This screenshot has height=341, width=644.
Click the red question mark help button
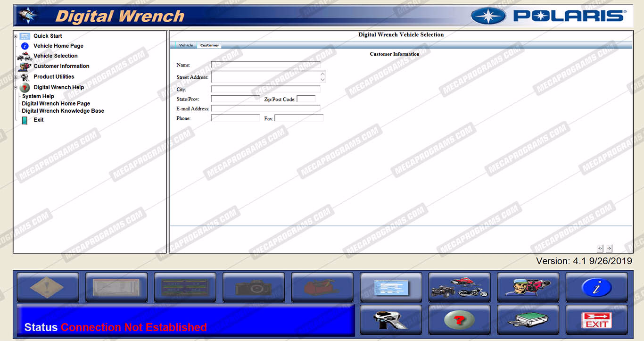459,320
